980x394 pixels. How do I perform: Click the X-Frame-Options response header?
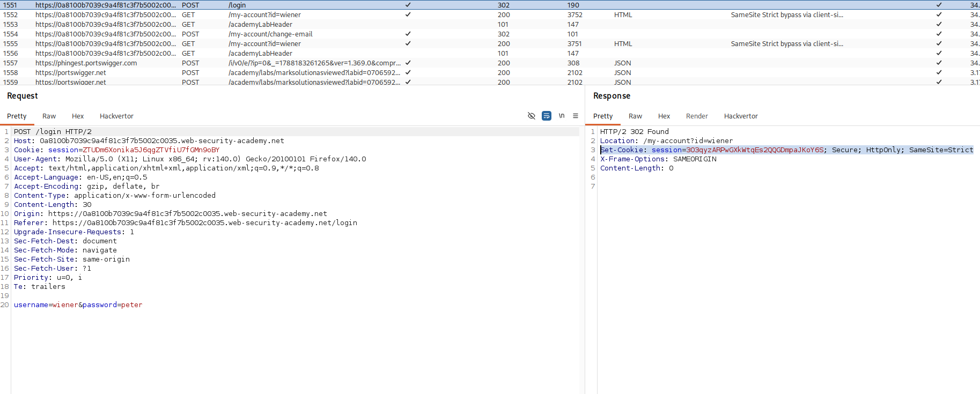click(658, 159)
